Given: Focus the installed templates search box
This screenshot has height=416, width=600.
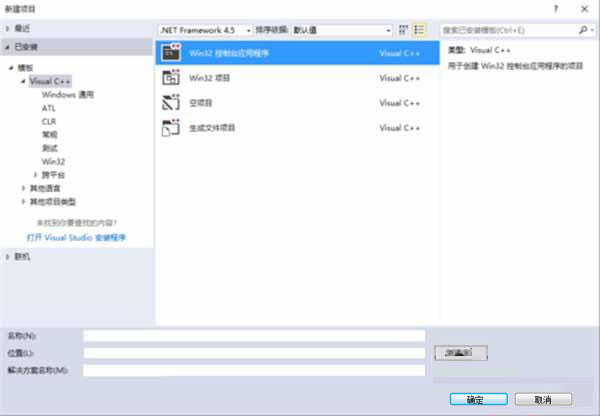Looking at the screenshot, I should [x=509, y=30].
